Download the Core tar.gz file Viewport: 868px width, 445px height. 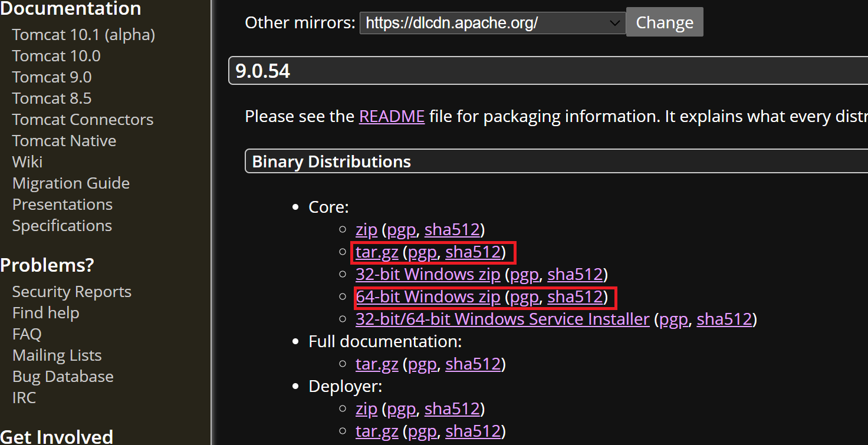coord(377,252)
